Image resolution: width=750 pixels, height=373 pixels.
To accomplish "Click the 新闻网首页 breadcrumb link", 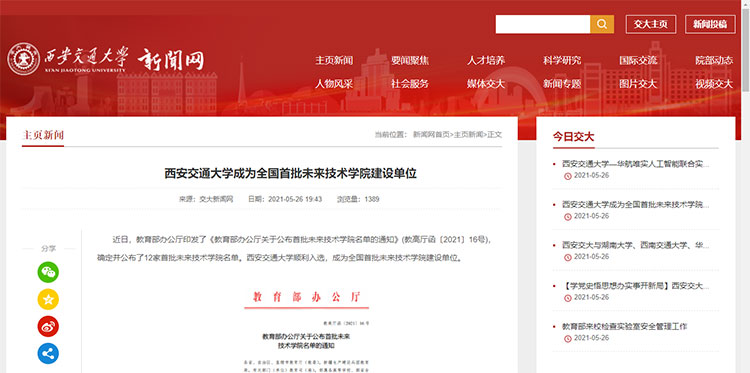I will [431, 135].
